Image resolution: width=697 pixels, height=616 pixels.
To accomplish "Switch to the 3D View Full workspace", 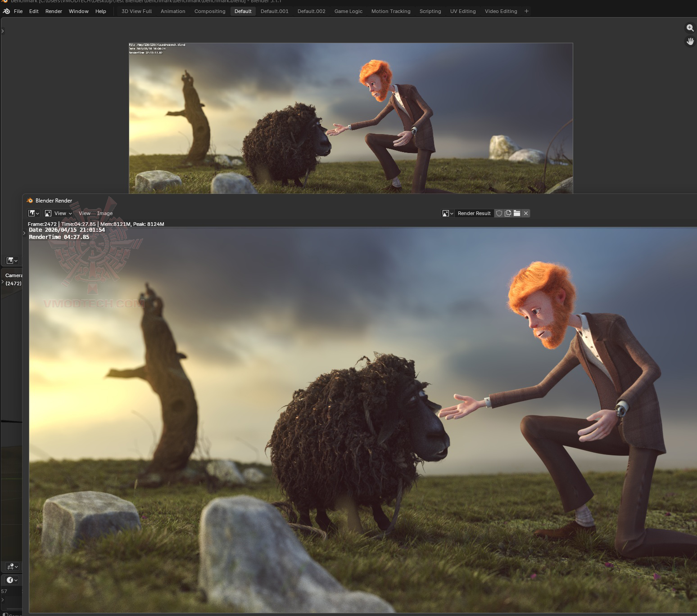I will point(136,11).
